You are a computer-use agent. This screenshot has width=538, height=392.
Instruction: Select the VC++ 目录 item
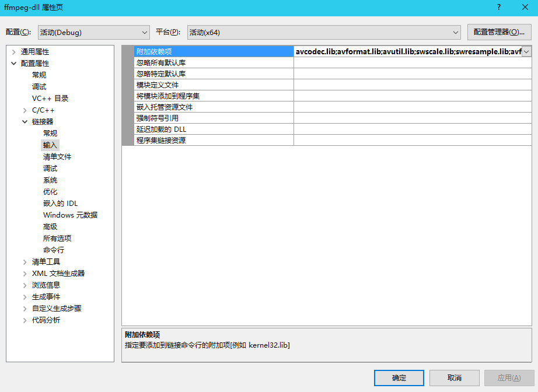tap(50, 99)
